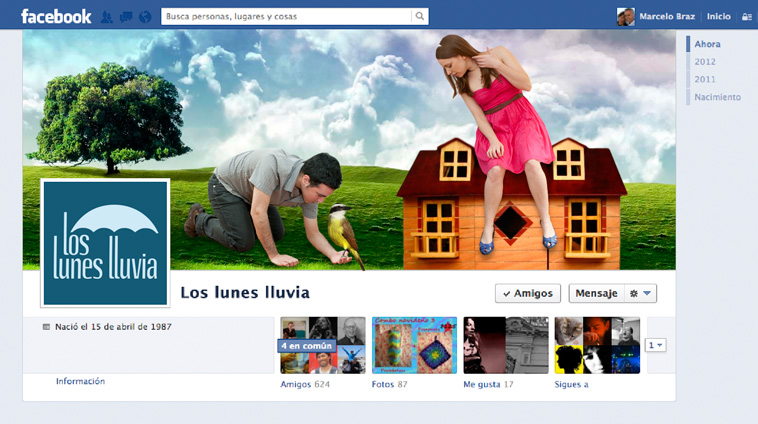Screen dimensions: 758x424
Task: Click Marcelo Braz's profile picture
Action: [626, 16]
